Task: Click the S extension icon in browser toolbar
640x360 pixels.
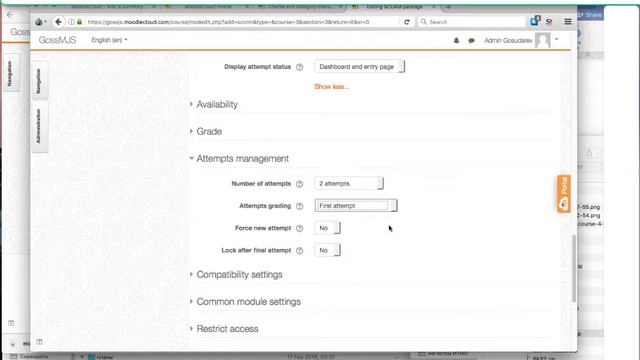Action: coord(549,22)
